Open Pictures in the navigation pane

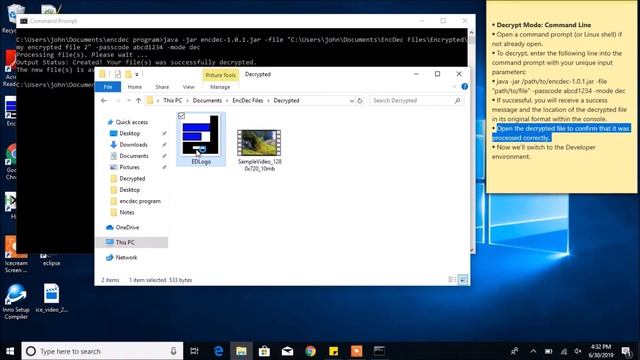point(129,167)
